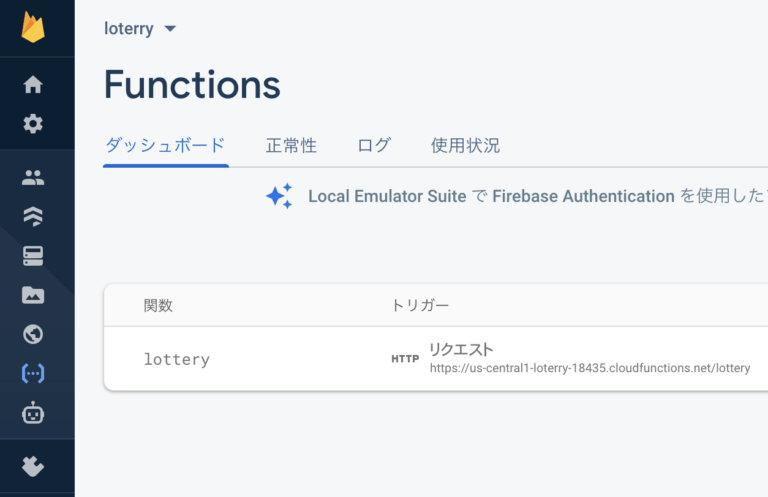This screenshot has width=768, height=497.
Task: Navigate to Hosting via the globe icon
Action: point(33,334)
